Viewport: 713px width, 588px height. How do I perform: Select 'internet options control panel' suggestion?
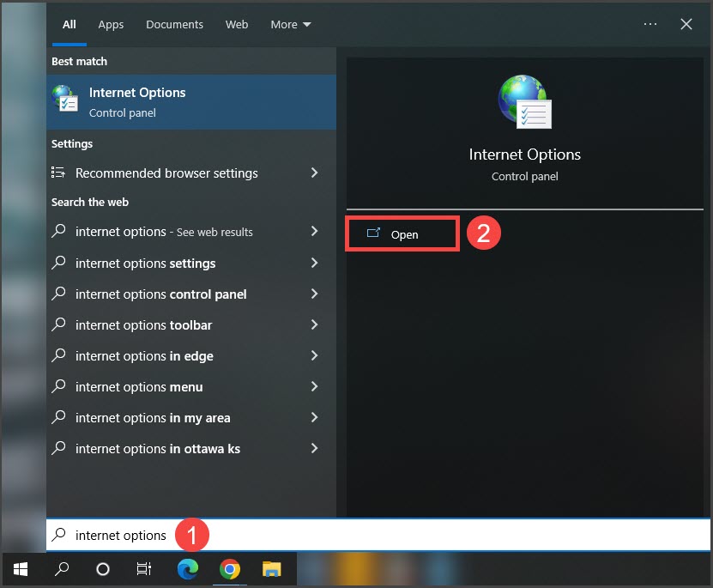pos(191,294)
